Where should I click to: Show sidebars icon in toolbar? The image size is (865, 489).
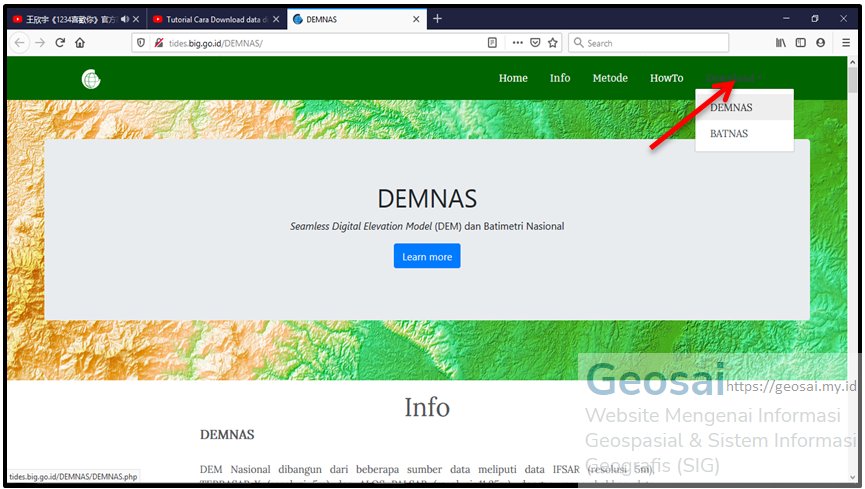800,42
